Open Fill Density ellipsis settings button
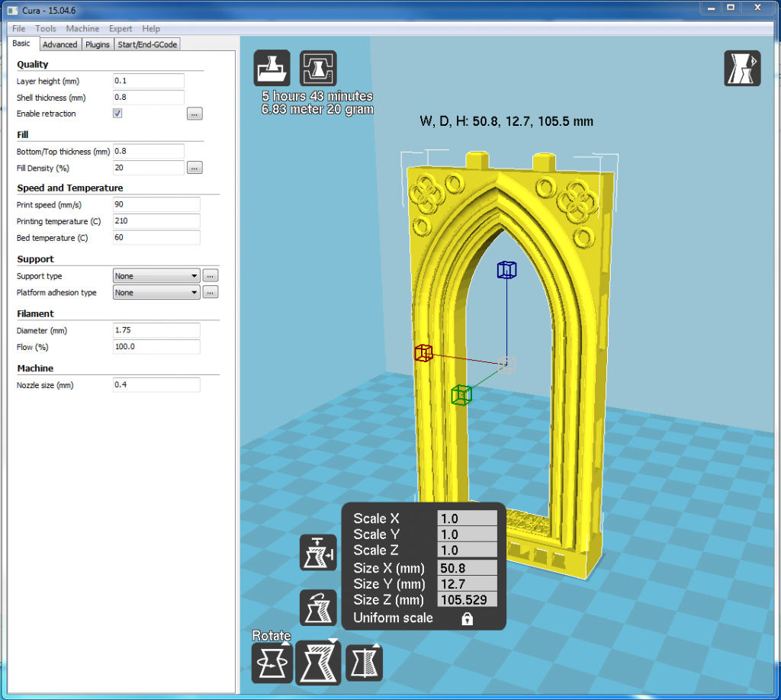This screenshot has width=781, height=700. (x=194, y=168)
